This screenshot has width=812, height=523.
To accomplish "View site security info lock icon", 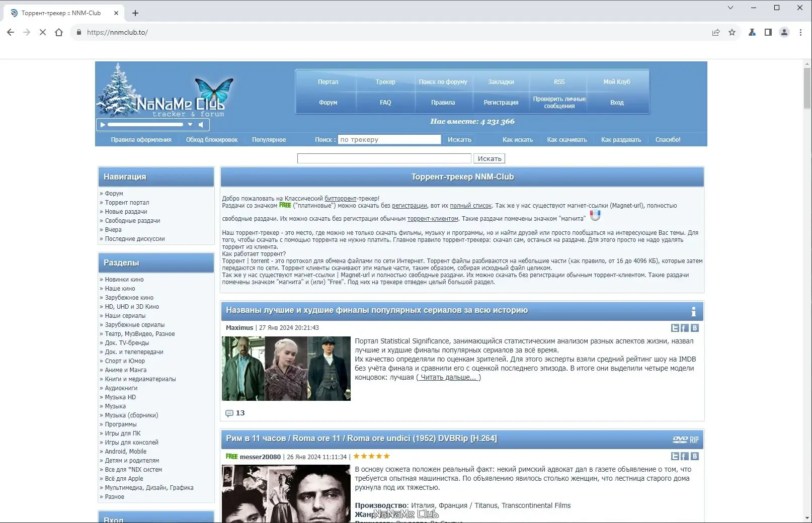I will 78,32.
